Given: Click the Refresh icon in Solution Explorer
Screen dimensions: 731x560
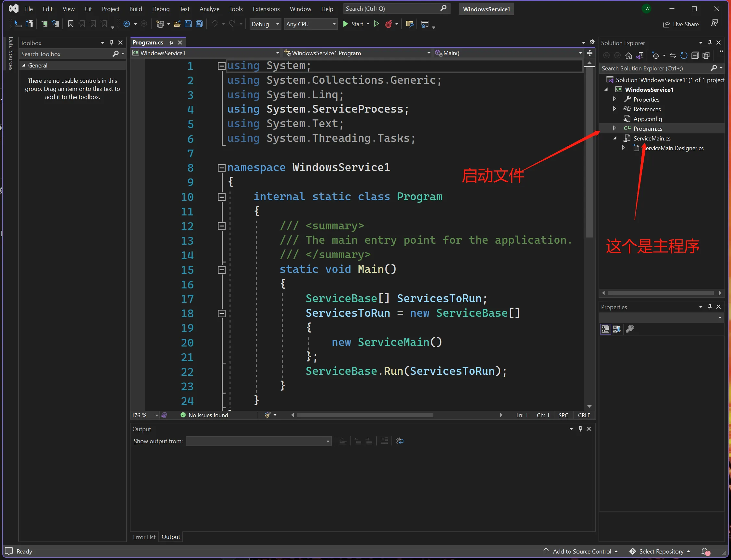Looking at the screenshot, I should (684, 56).
